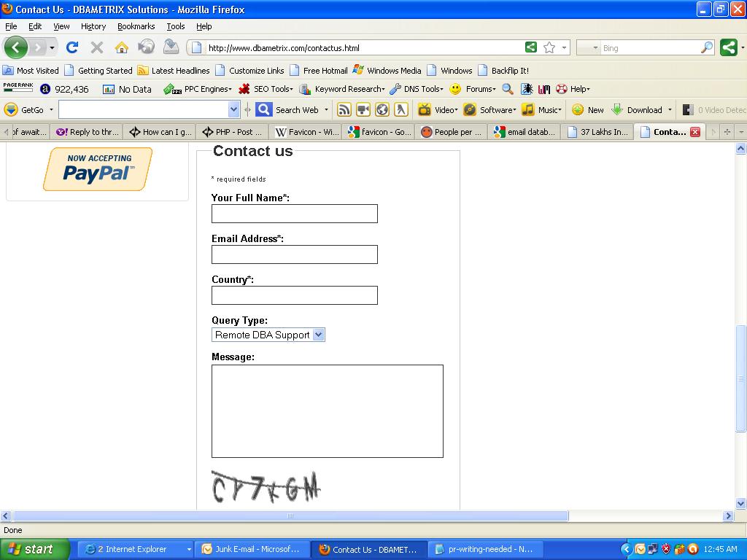Open the PPC Engines dropdown
The height and width of the screenshot is (560, 747).
click(x=198, y=89)
